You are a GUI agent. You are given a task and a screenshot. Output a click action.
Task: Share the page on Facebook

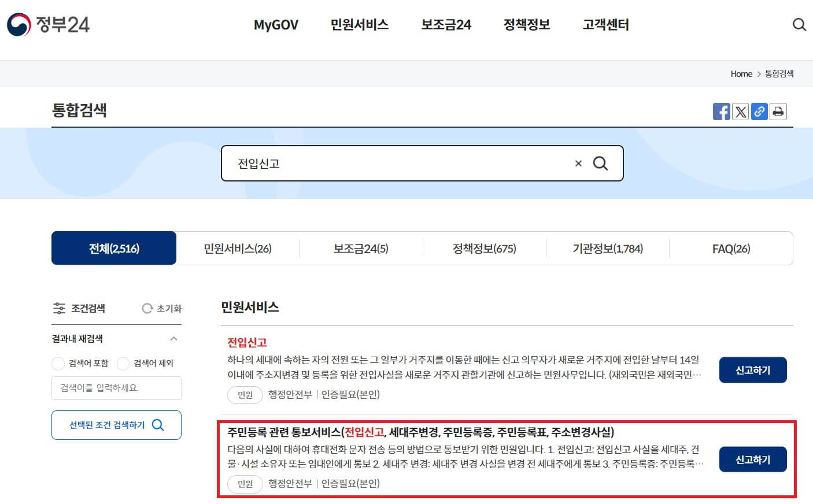pos(722,112)
